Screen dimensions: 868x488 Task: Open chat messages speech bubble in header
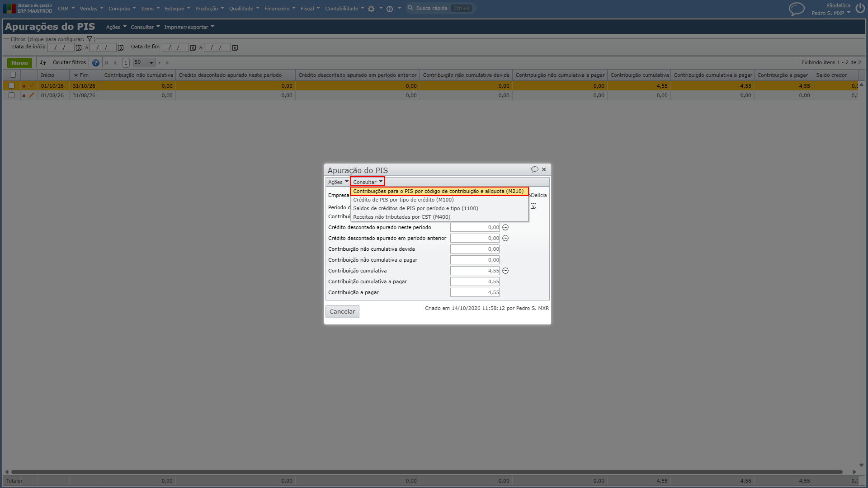tap(797, 9)
